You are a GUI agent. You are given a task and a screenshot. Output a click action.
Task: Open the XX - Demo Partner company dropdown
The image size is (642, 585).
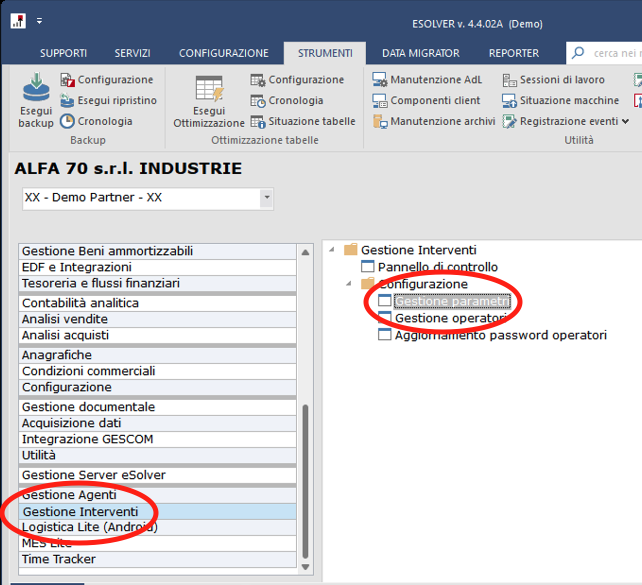[266, 198]
